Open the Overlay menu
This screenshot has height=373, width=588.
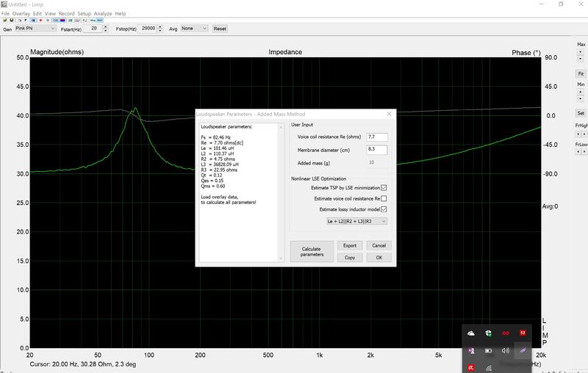(21, 13)
